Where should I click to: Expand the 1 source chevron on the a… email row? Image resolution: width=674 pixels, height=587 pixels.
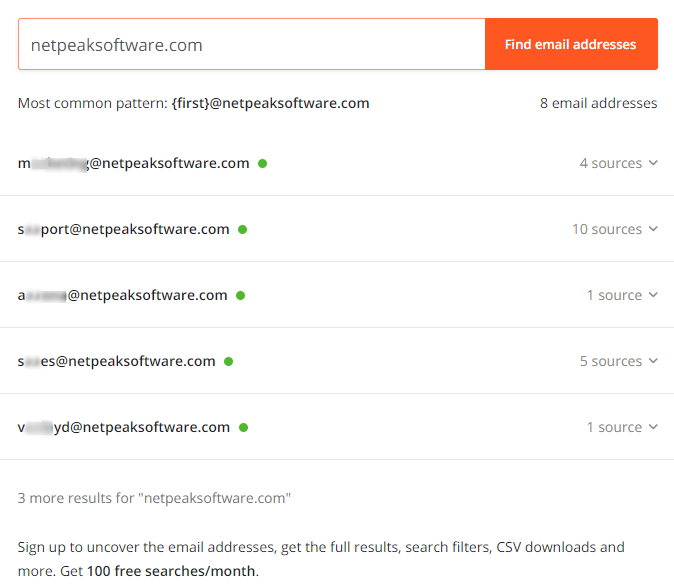653,295
